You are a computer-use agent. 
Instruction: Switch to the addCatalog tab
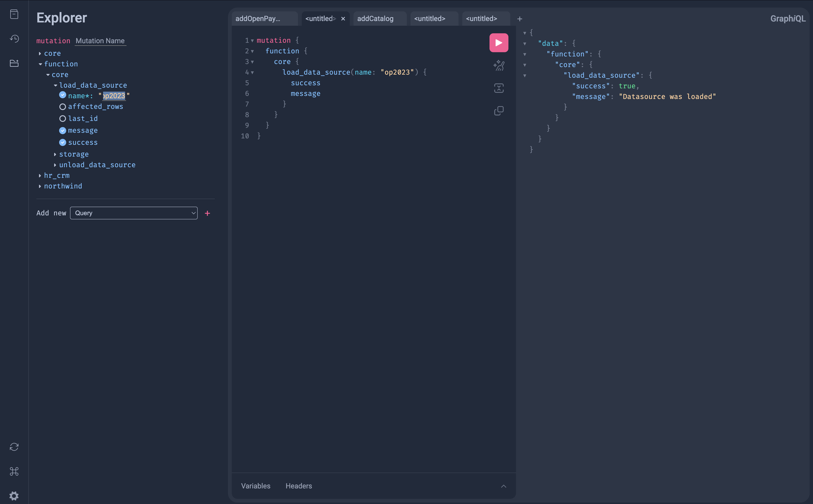click(375, 19)
